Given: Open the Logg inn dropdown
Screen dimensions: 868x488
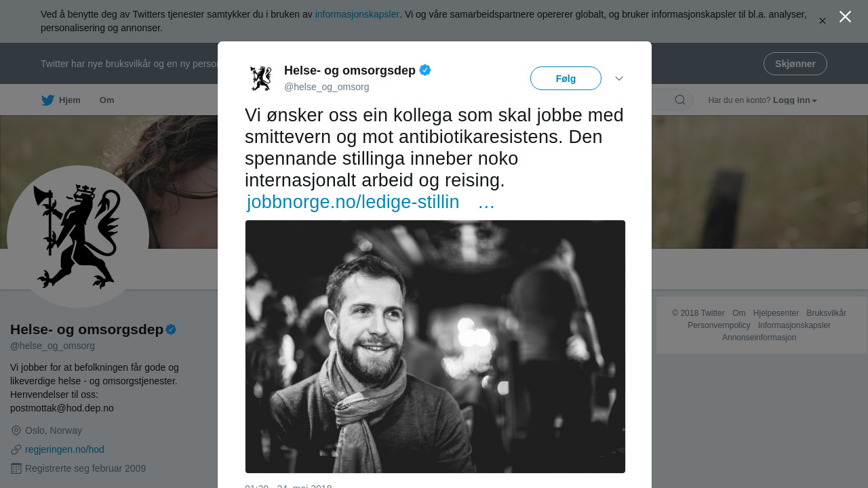Looking at the screenshot, I should point(795,100).
